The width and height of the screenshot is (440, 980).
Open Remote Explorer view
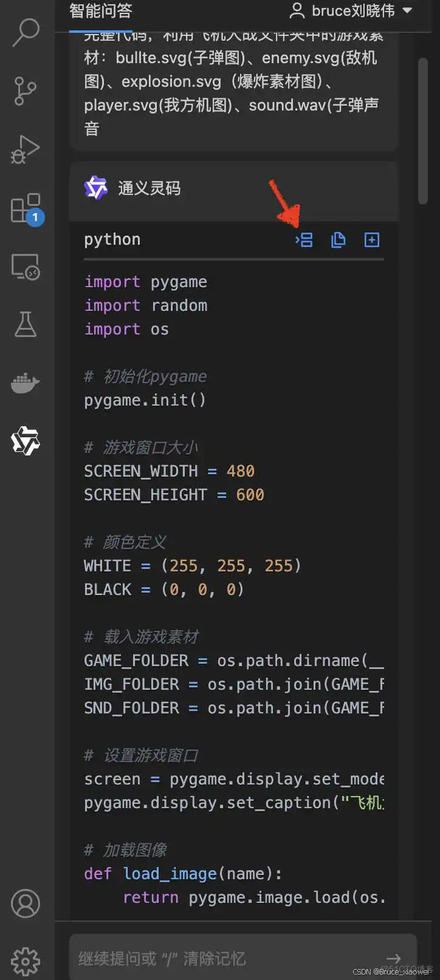(26, 267)
